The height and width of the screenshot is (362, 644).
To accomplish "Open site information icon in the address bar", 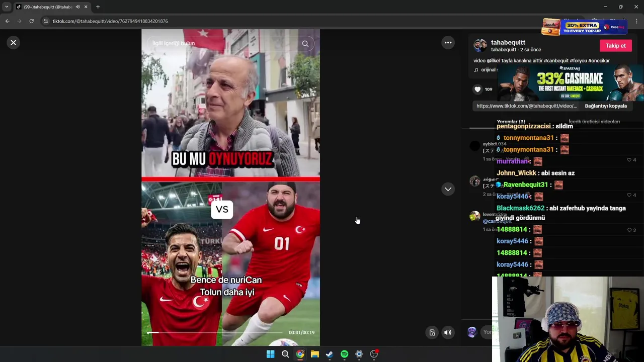I will pyautogui.click(x=46, y=21).
